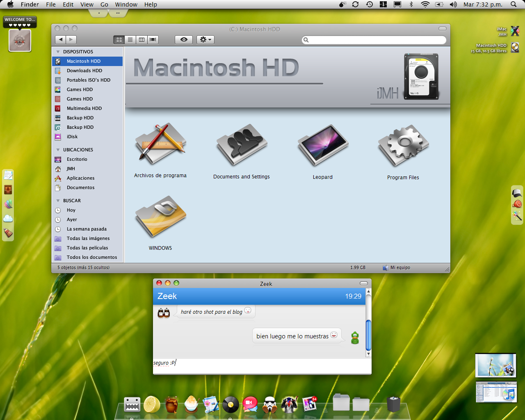Click the sync arrows menu bar icon
The width and height of the screenshot is (525, 420).
pyautogui.click(x=356, y=5)
